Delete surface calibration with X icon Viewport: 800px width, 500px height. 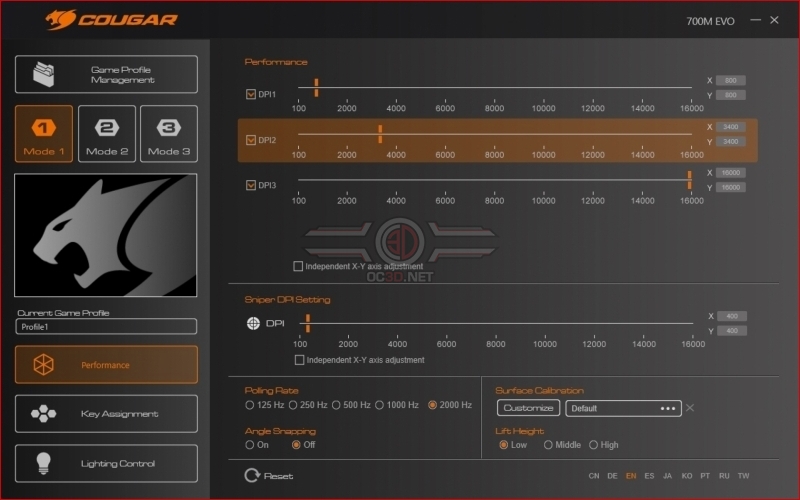click(x=690, y=408)
